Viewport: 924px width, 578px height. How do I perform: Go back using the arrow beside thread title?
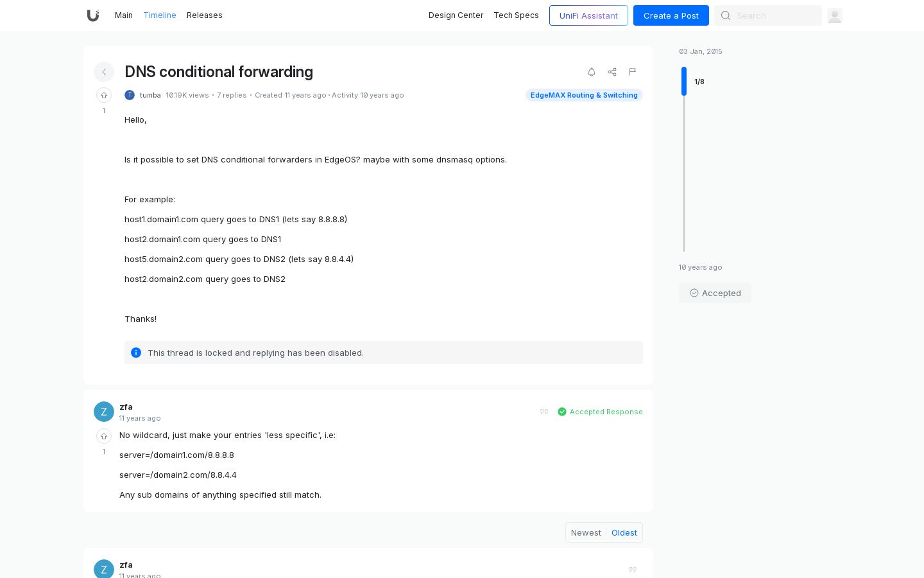click(104, 72)
